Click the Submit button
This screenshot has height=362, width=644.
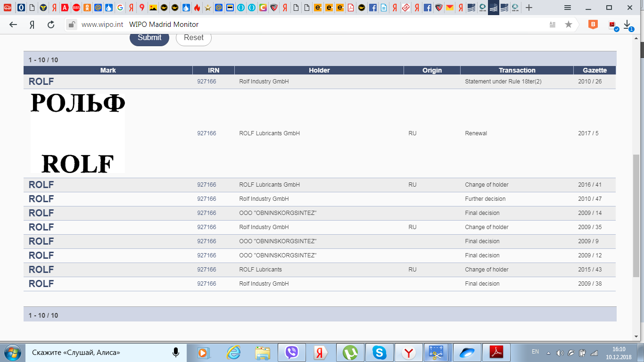click(149, 38)
